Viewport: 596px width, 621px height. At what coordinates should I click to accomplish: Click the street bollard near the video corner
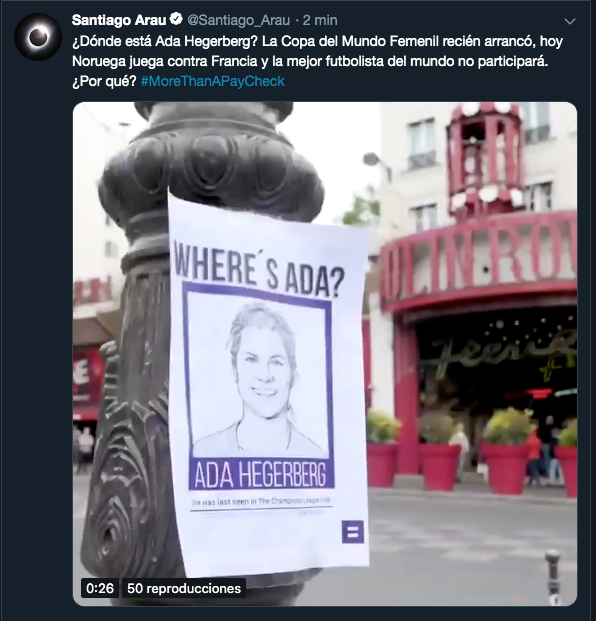(553, 576)
